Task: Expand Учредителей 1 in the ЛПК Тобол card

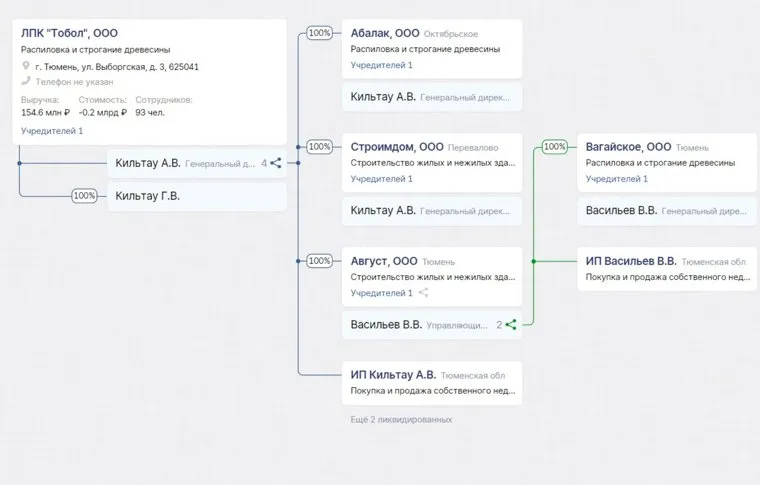Action: 52,131
